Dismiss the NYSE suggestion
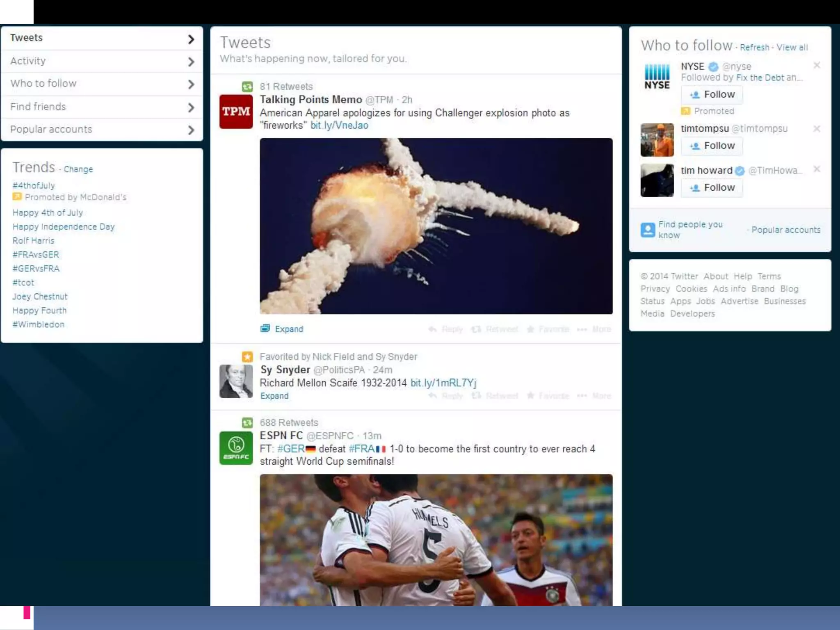Viewport: 840px width, 630px height. click(x=817, y=65)
